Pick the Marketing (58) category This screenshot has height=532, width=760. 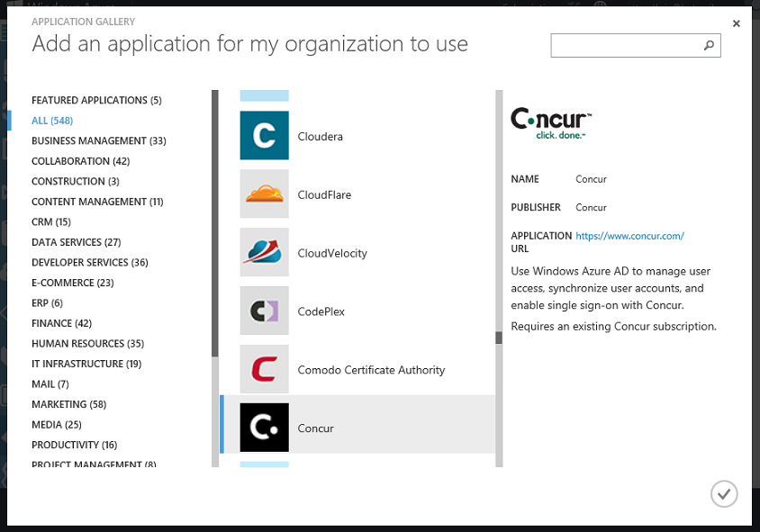[x=68, y=404]
